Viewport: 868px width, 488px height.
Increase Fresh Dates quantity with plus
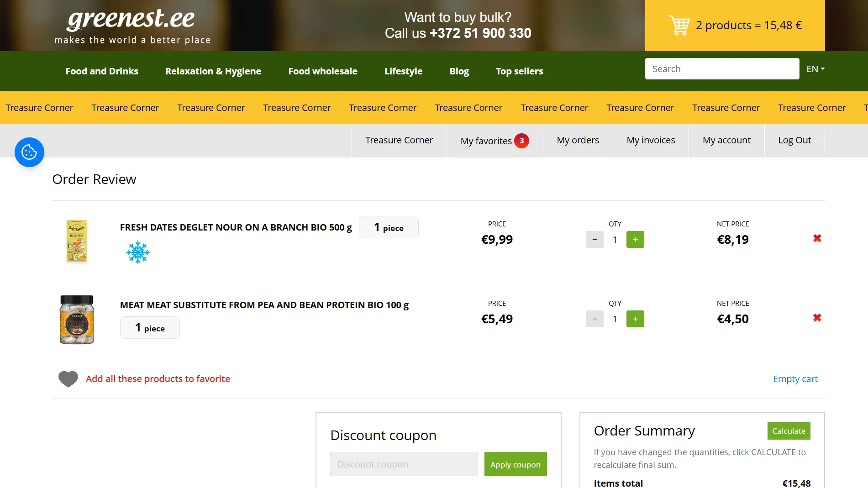(x=635, y=240)
